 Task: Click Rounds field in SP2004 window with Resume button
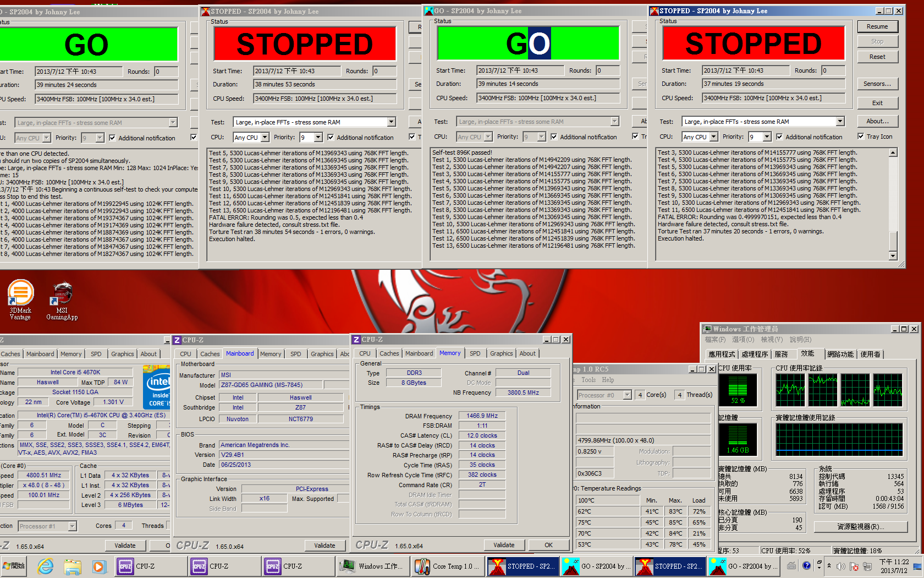coord(832,70)
